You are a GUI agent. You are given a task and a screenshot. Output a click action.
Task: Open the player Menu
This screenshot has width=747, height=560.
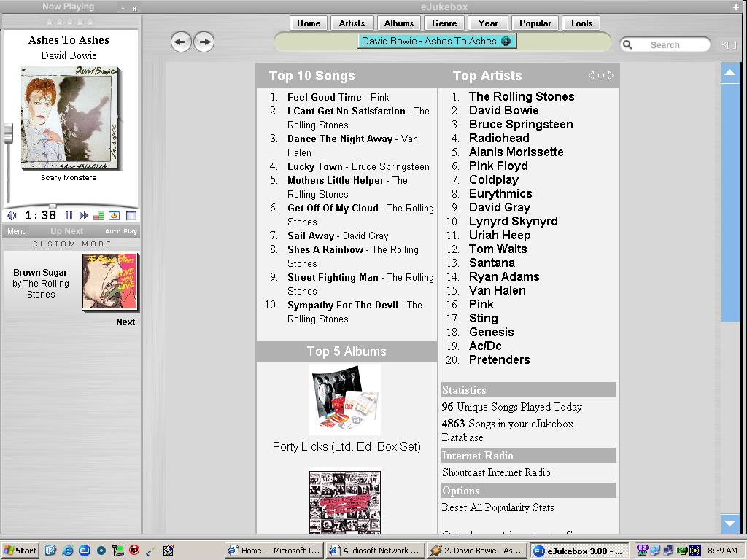click(17, 231)
